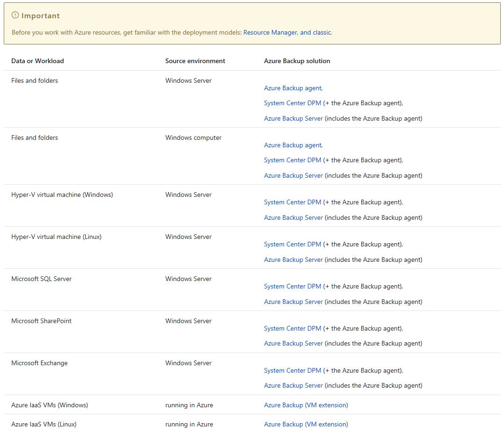
Task: Open the Resource Manager, and classic link
Action: point(288,32)
